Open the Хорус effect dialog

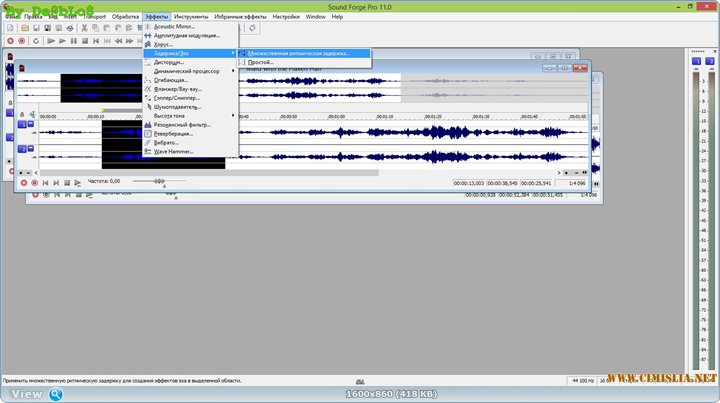(164, 44)
